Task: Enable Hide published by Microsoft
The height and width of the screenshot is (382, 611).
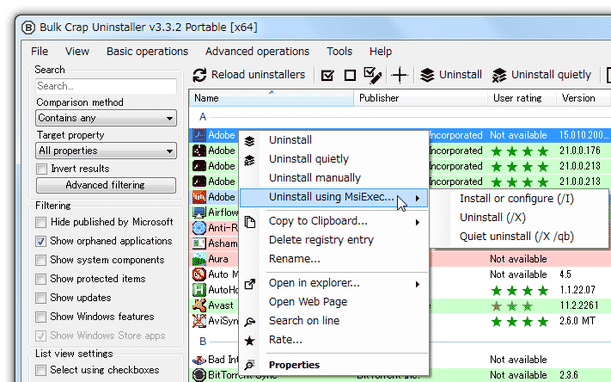Action: click(41, 222)
